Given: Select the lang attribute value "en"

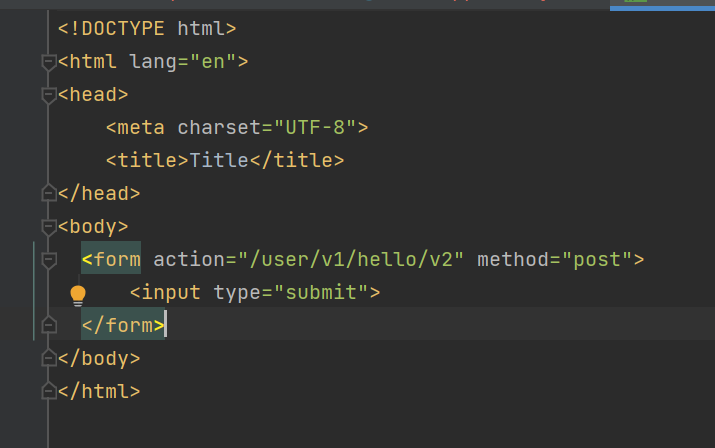Looking at the screenshot, I should pyautogui.click(x=213, y=62).
